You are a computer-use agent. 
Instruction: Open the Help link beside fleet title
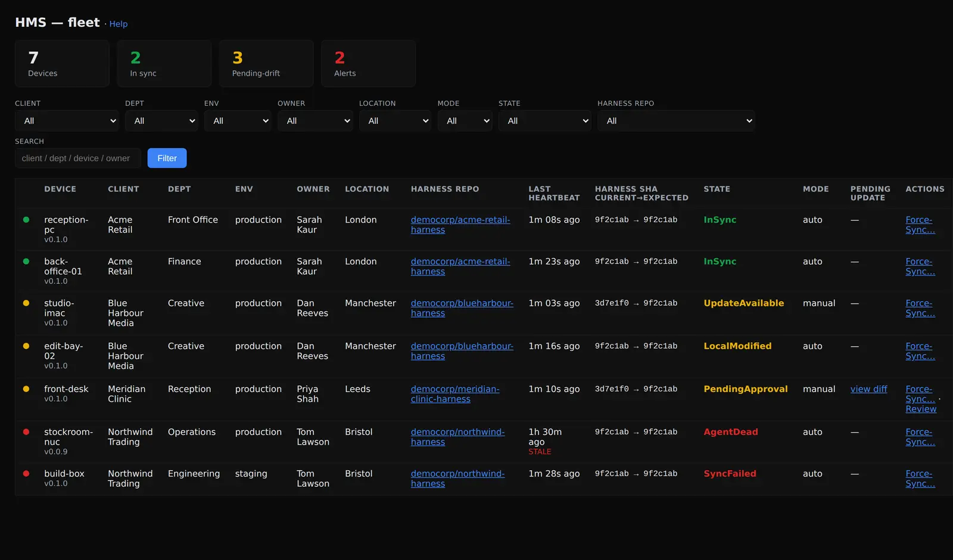[x=118, y=24]
